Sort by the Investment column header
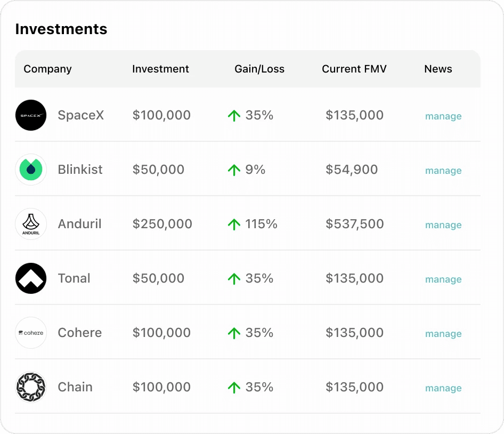Screen dimensions: 504x434 click(x=160, y=69)
